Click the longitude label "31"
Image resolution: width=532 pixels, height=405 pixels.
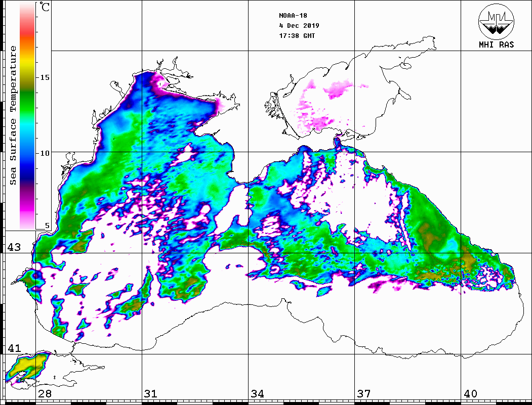pyautogui.click(x=151, y=393)
